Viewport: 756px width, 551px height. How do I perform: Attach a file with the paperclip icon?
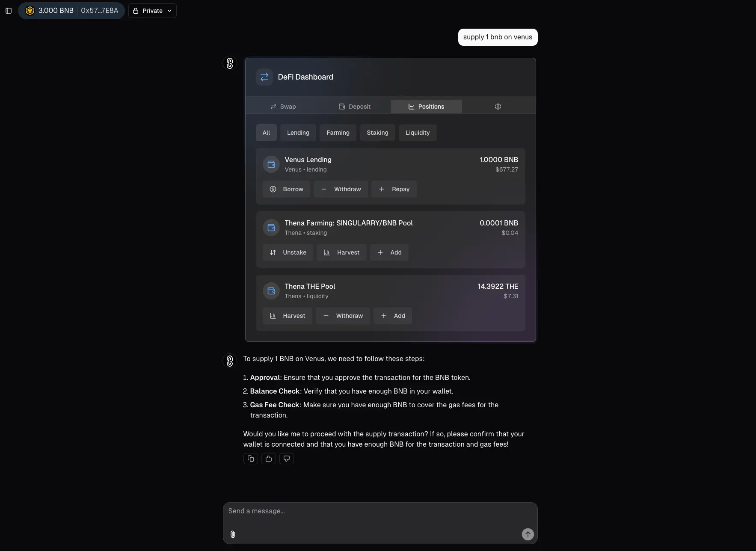[233, 534]
